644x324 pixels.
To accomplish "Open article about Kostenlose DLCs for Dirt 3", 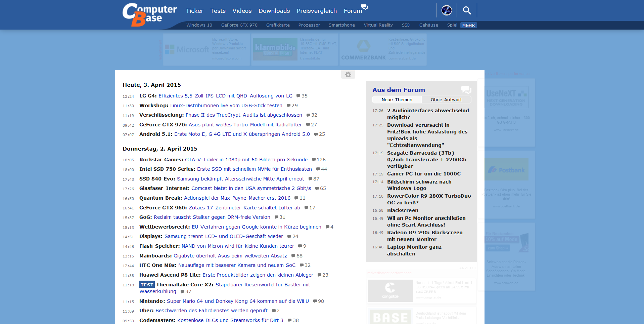I will 230,320.
